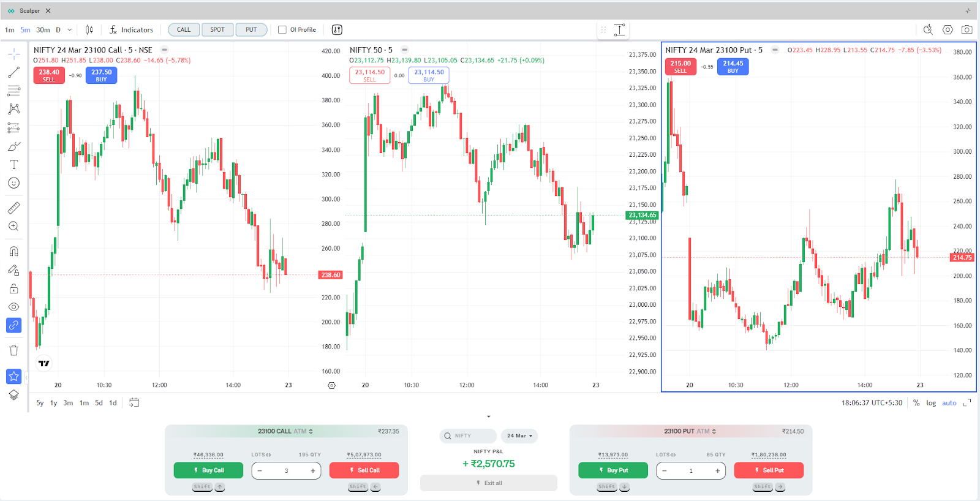The width and height of the screenshot is (980, 501).
Task: Open the 24 Mar expiry dropdown
Action: tap(519, 436)
